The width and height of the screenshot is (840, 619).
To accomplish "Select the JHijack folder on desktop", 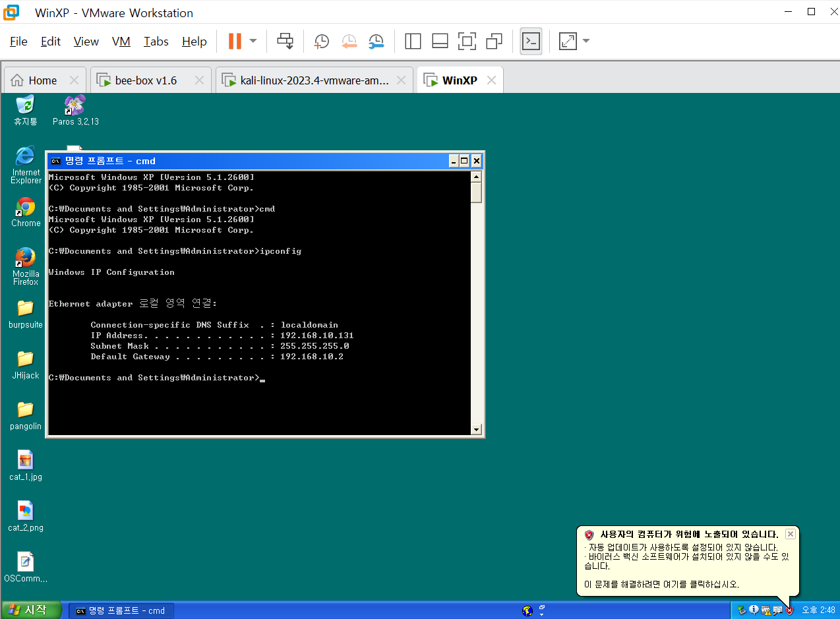I will 26,365.
